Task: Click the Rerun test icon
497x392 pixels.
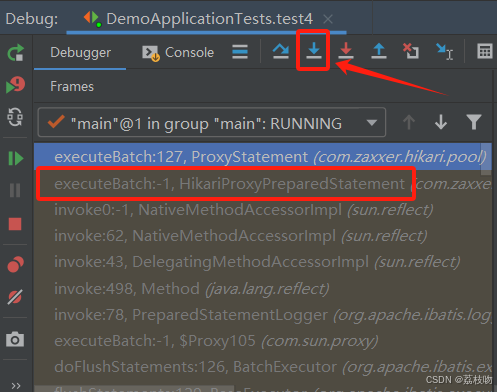Action: pos(15,52)
